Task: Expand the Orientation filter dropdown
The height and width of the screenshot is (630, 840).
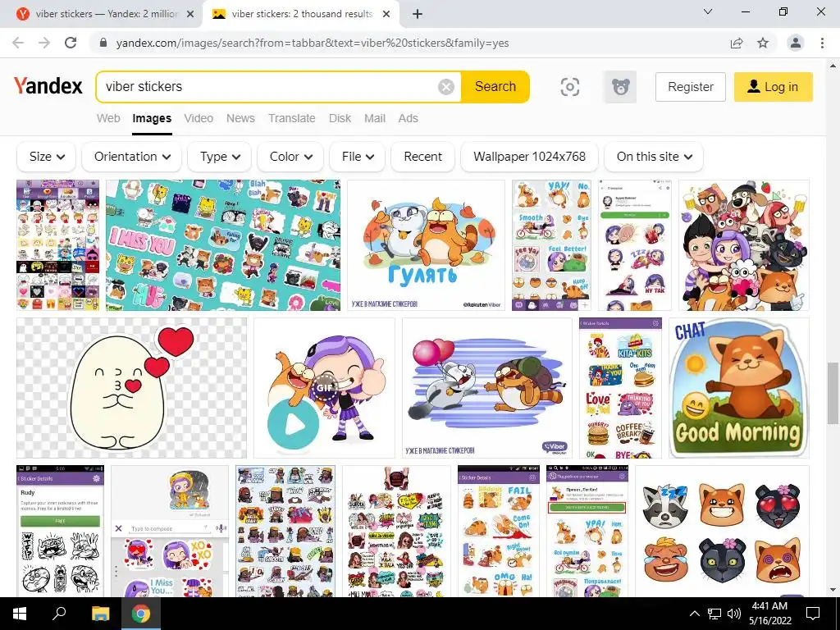Action: [132, 157]
